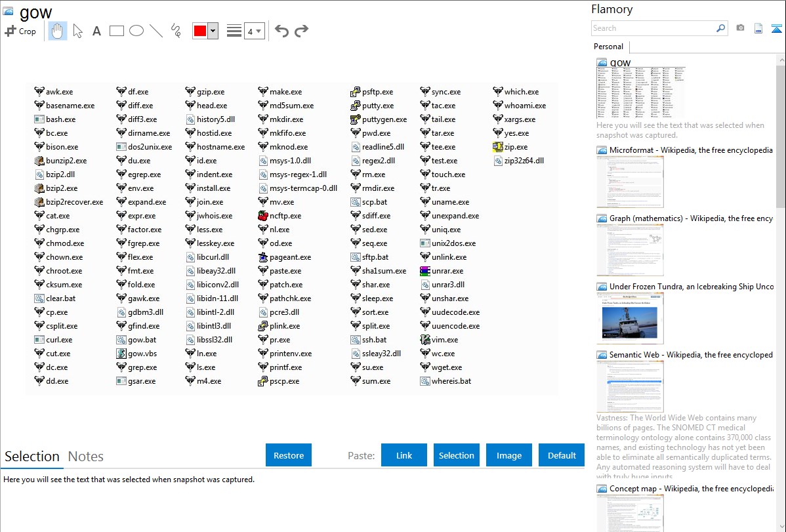This screenshot has width=786, height=532.
Task: Click the libcurl.dll file name
Action: coord(213,257)
